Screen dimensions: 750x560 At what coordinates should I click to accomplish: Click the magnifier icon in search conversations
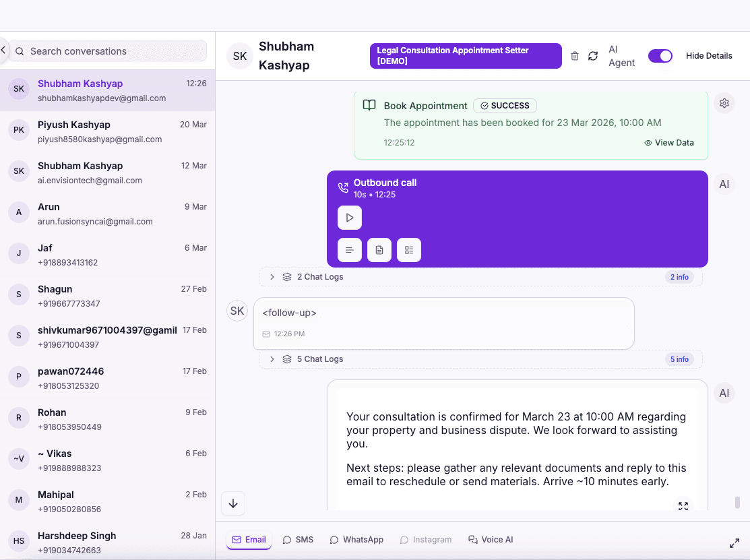[x=20, y=51]
